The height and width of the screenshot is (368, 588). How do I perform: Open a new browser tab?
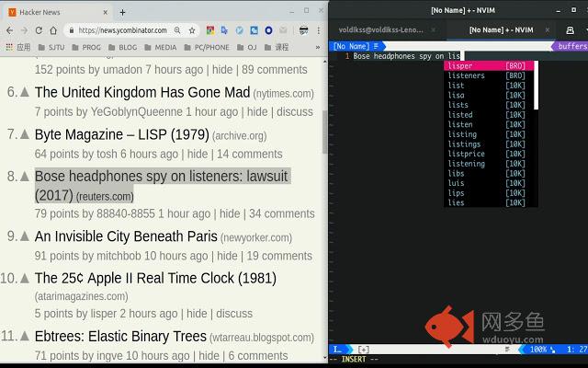[122, 12]
